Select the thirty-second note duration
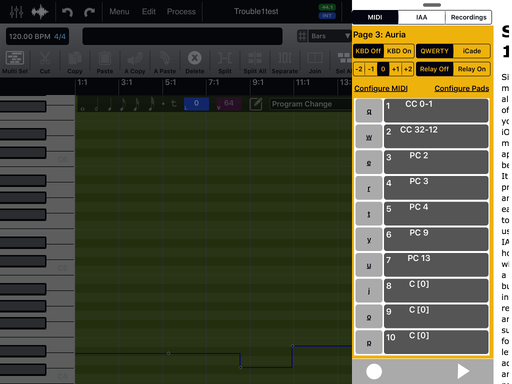This screenshot has width=512, height=384. (151, 104)
